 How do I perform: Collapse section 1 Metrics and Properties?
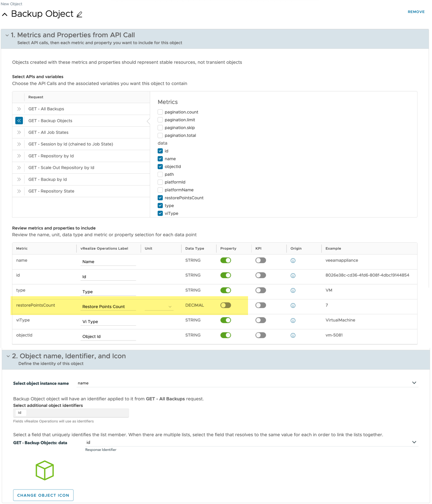tap(7, 35)
